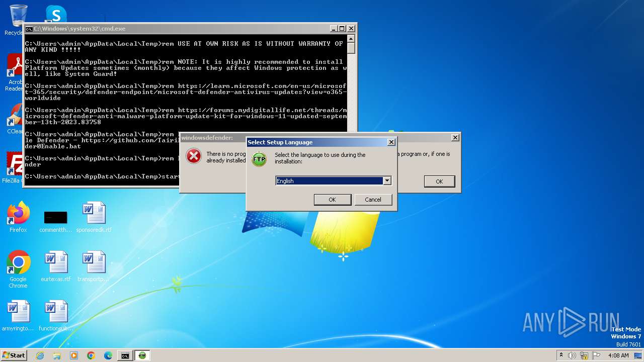
Task: Open the volume tray icon
Action: 572,355
